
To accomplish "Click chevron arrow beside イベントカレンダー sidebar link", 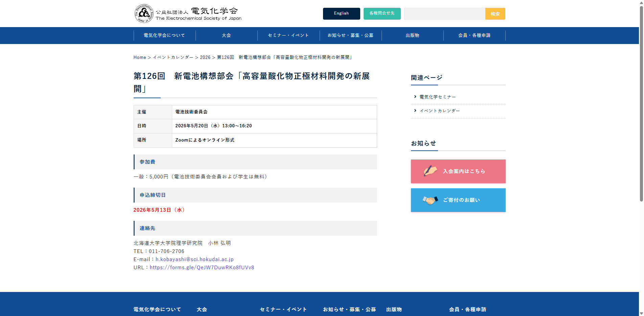I will [x=415, y=111].
